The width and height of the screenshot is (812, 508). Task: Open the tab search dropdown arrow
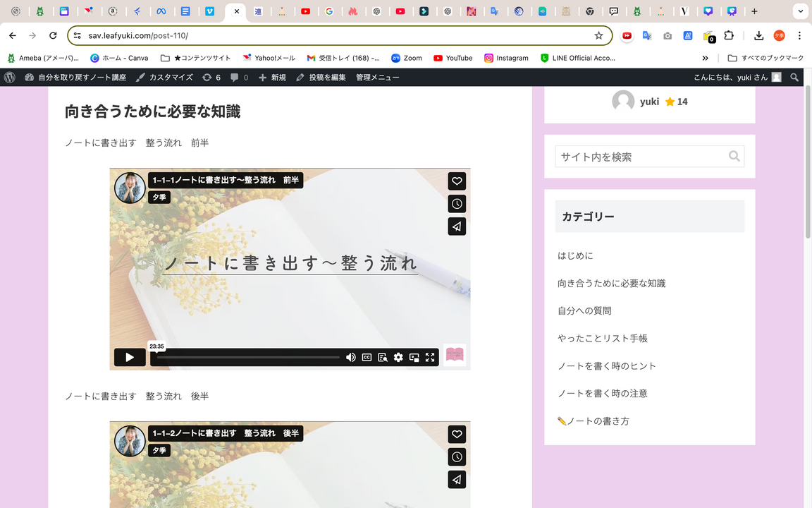(800, 11)
